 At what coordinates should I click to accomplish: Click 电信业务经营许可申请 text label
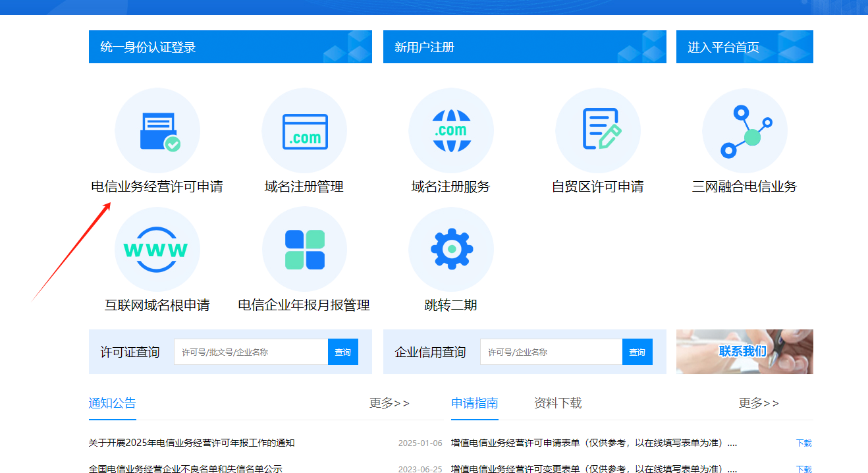[157, 187]
